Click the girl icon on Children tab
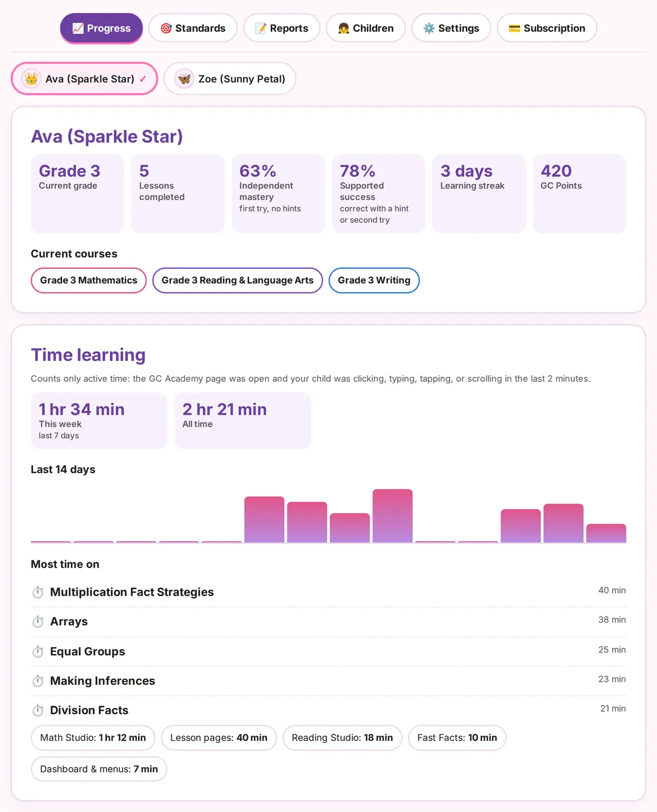Screen dimensions: 657x812 click(x=343, y=28)
